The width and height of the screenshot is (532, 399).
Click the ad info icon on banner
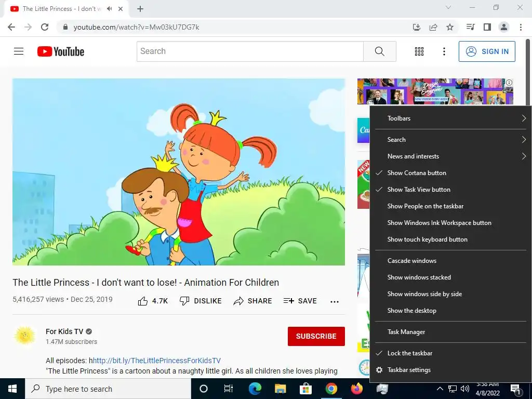tap(509, 83)
